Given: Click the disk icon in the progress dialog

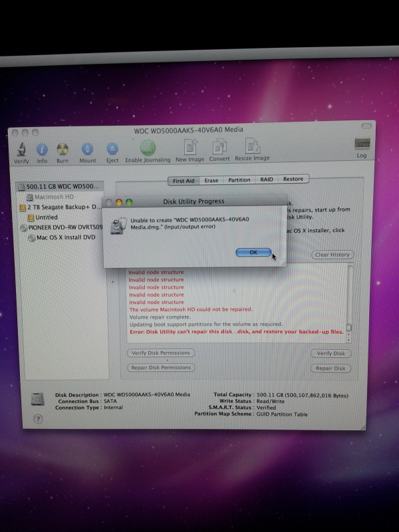Looking at the screenshot, I should (118, 225).
